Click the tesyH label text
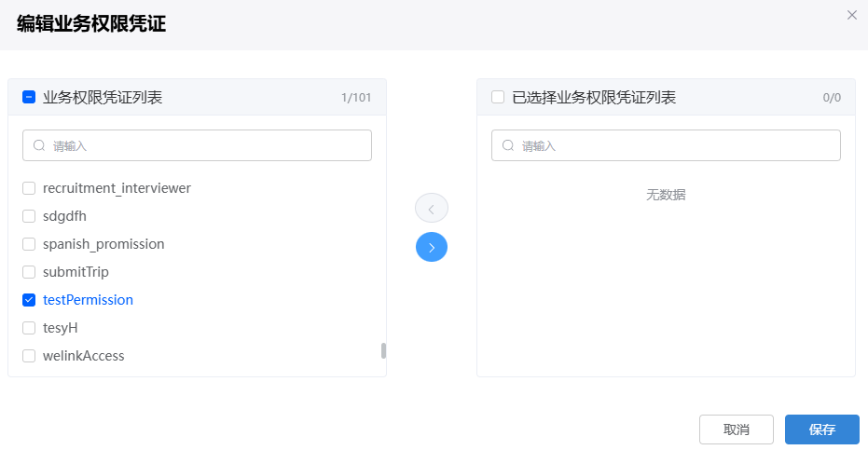The height and width of the screenshot is (450, 868). [61, 328]
